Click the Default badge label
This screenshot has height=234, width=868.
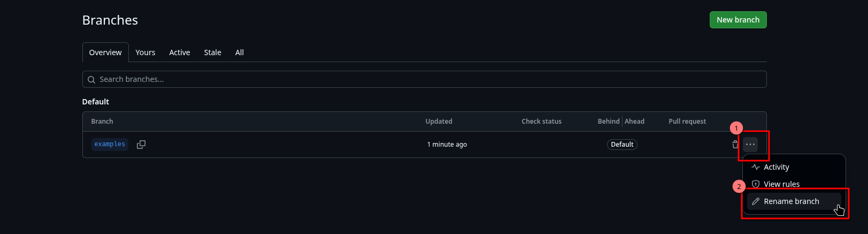[622, 145]
